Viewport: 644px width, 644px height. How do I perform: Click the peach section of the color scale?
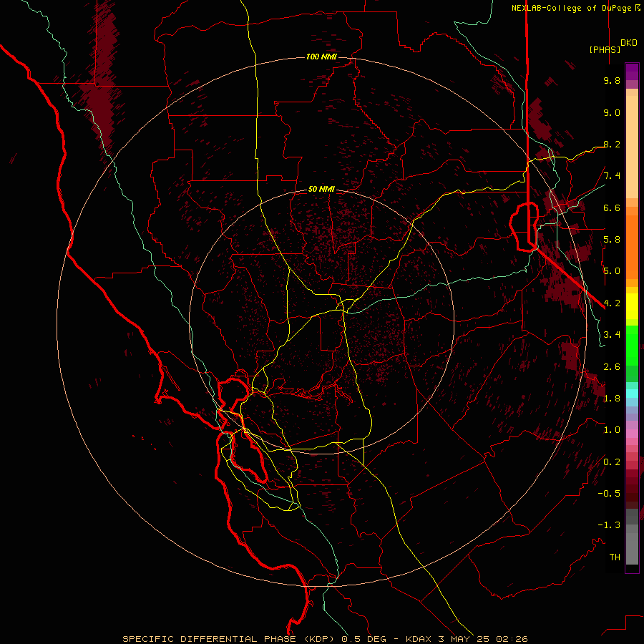[x=632, y=144]
